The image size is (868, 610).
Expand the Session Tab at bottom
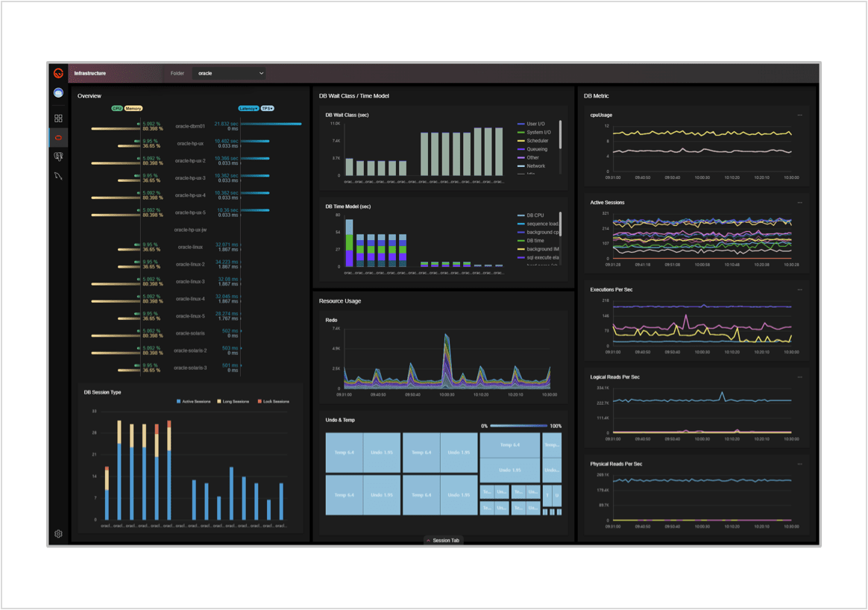coord(443,541)
